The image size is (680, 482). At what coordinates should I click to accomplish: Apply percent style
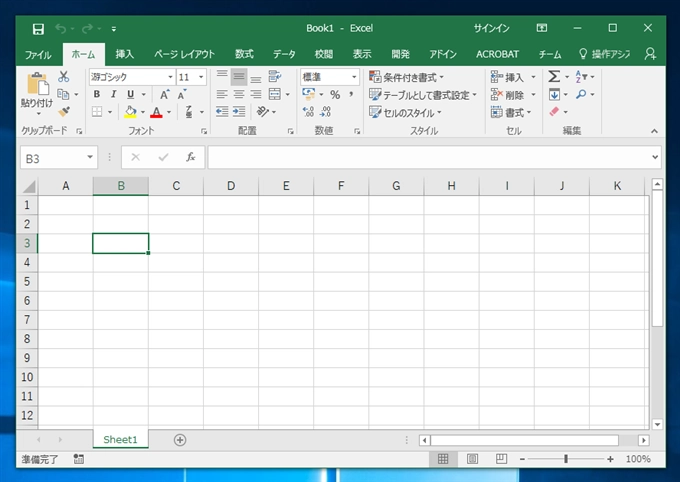click(335, 94)
